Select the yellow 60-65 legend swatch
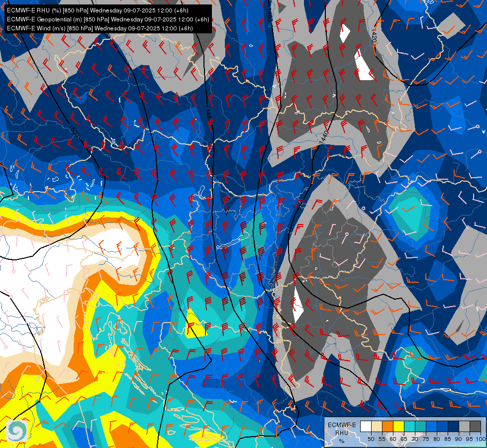This screenshot has height=448, width=487. (x=399, y=426)
